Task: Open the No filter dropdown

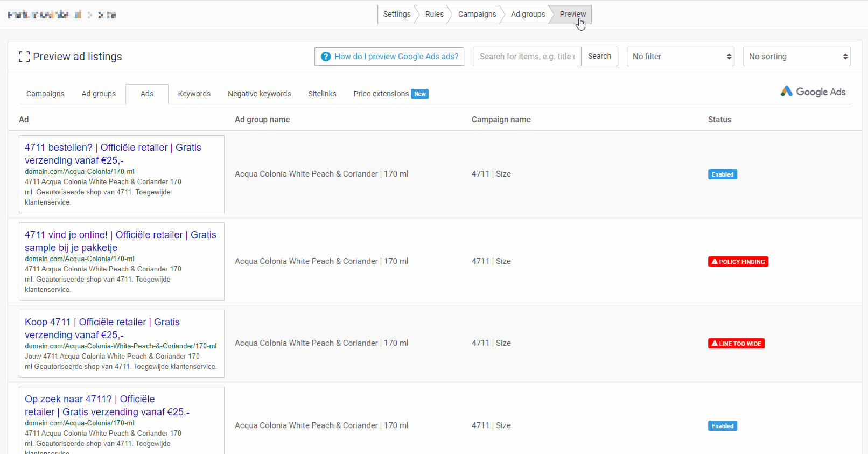Action: [x=681, y=57]
